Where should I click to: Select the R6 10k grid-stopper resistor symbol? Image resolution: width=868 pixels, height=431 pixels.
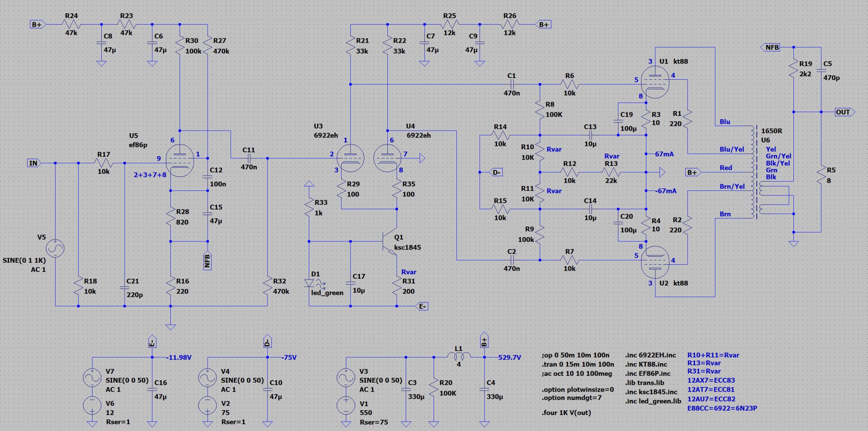(x=569, y=84)
